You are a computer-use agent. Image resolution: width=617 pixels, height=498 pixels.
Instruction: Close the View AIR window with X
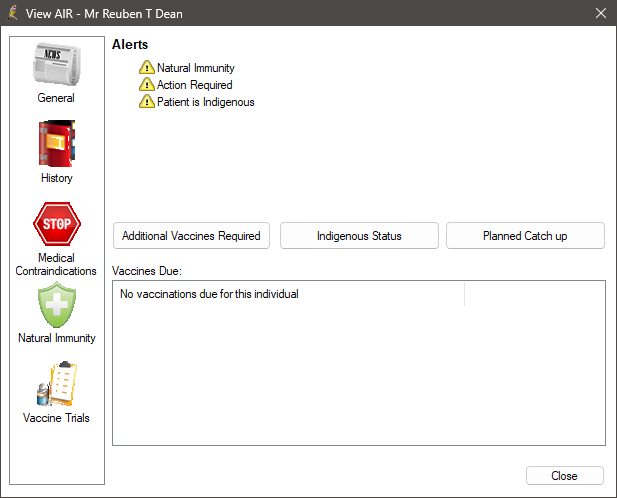pos(600,14)
